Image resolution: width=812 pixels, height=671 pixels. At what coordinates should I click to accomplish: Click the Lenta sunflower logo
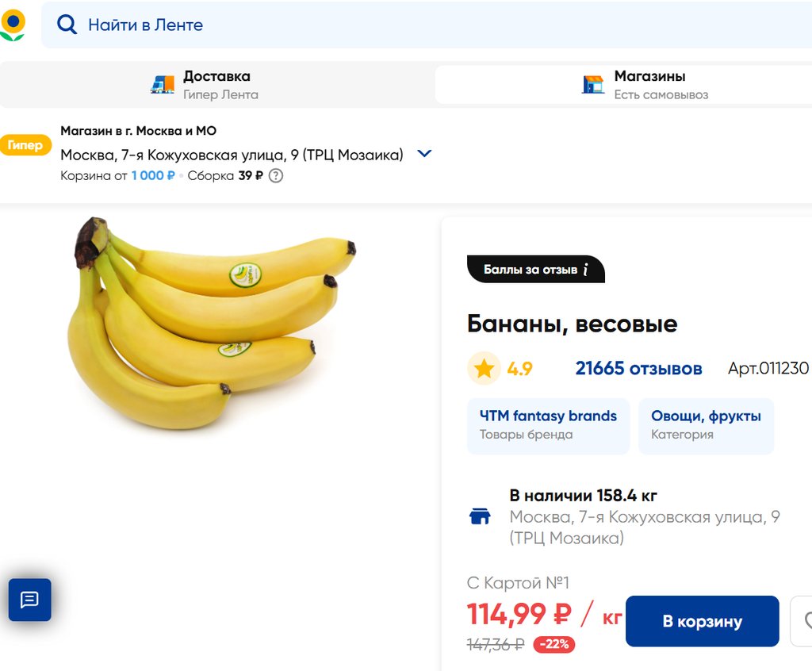(x=13, y=25)
